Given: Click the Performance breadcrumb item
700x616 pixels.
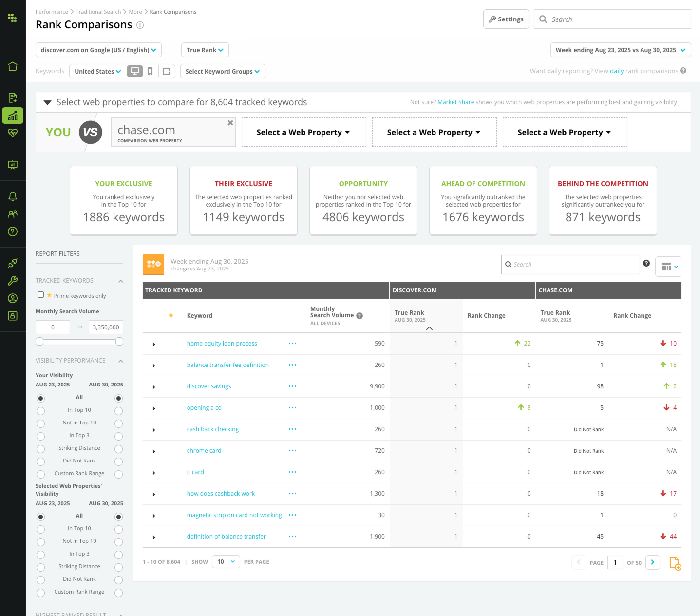Looking at the screenshot, I should tap(52, 11).
